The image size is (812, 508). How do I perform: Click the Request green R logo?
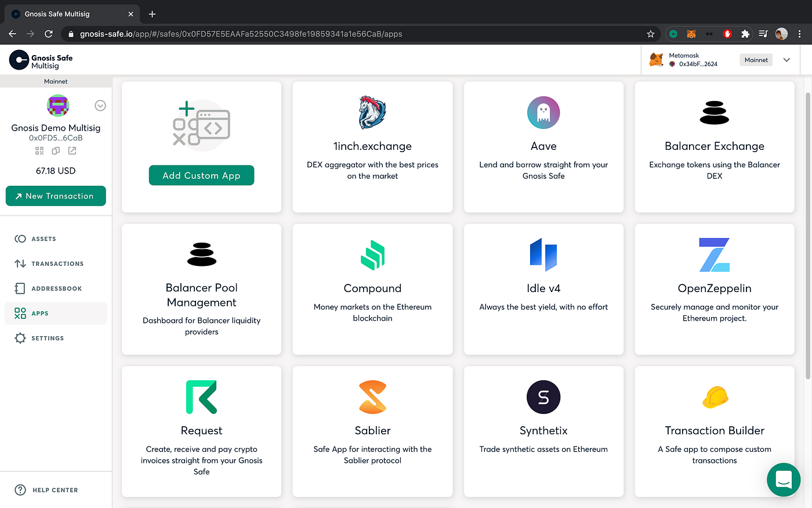[x=201, y=397]
